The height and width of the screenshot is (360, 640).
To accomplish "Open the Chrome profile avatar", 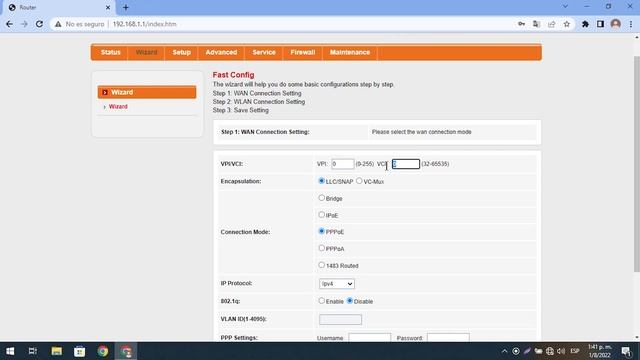I will tap(616, 24).
